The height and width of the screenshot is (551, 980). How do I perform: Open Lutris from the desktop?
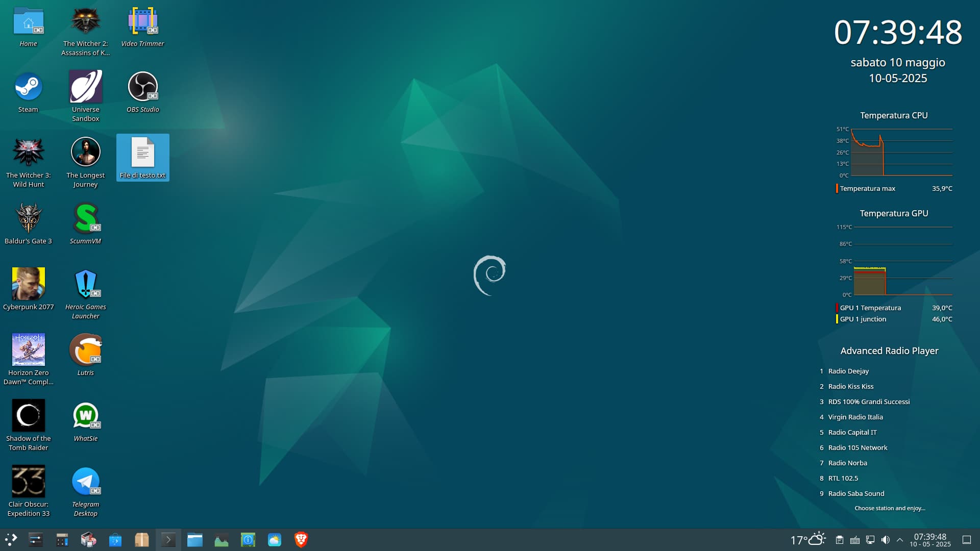[85, 356]
